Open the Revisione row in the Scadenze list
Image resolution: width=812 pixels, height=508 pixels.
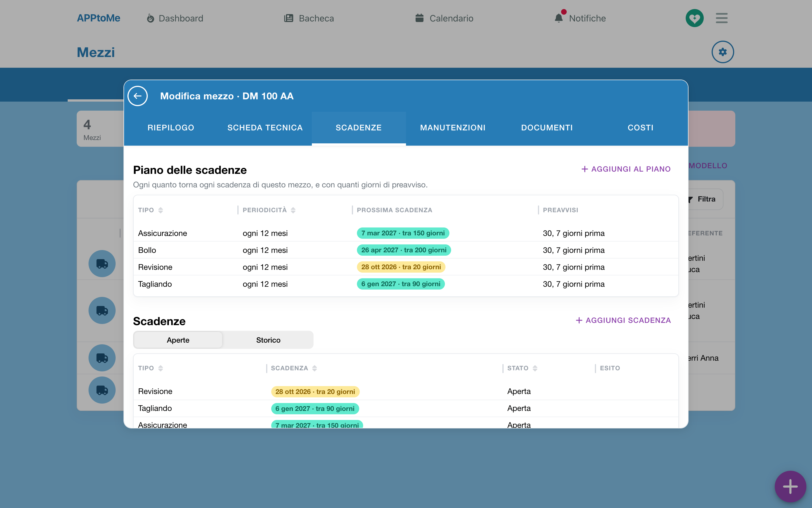tap(406, 391)
